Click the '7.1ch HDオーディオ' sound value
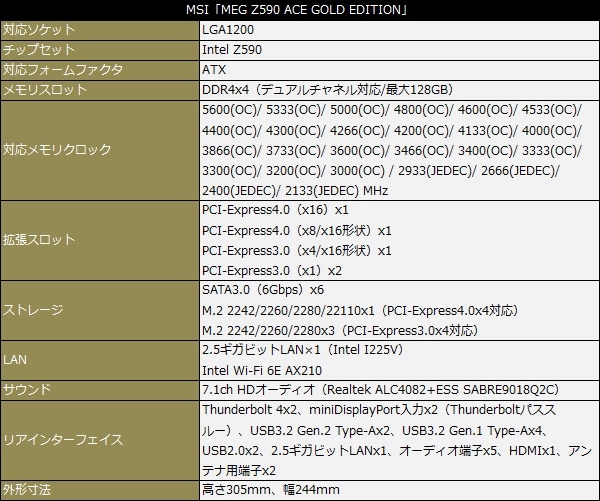This screenshot has height=501, width=600. pos(381,390)
